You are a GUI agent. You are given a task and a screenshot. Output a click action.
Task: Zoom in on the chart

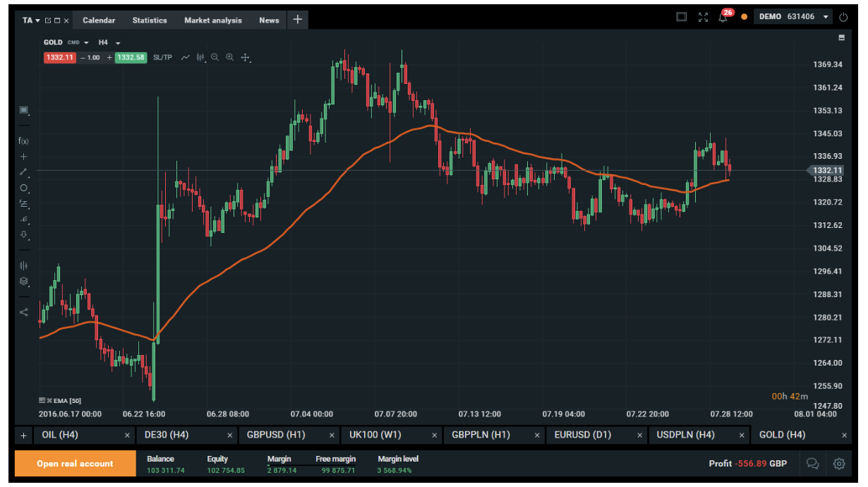230,57
